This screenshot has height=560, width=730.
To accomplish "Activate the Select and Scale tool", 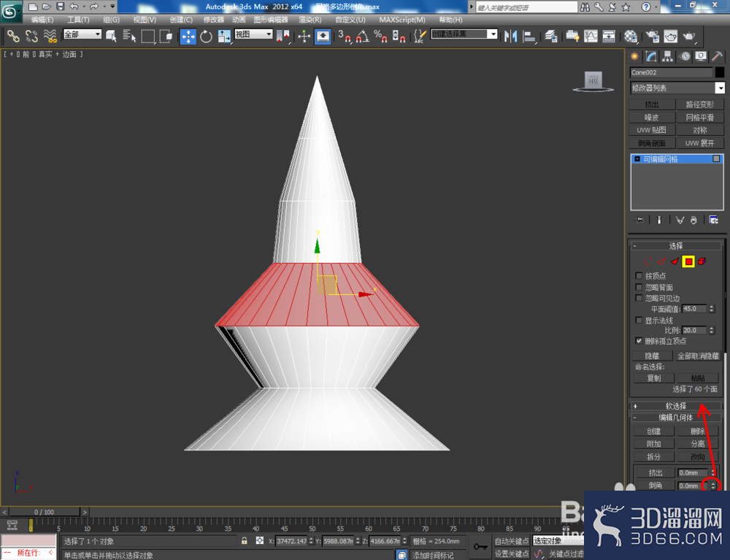I will click(224, 36).
